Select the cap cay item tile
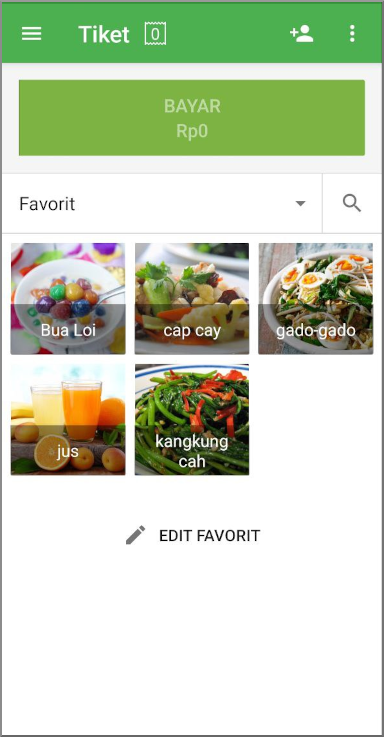The image size is (384, 737). (192, 298)
